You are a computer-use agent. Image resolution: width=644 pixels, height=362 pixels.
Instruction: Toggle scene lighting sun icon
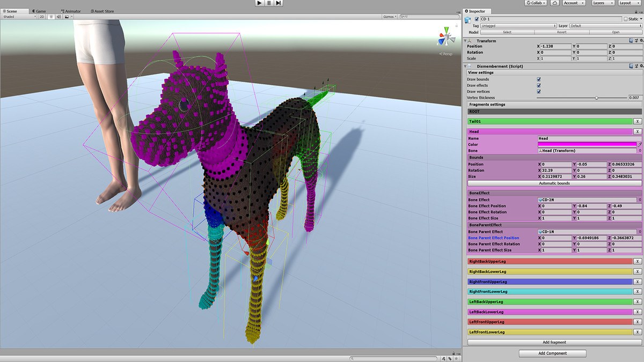click(x=50, y=17)
